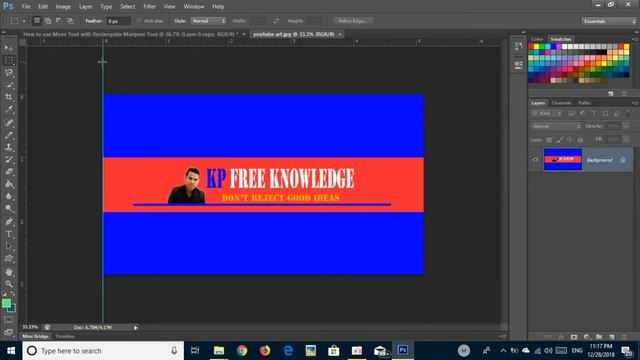Switch to the Color panel tab

(x=537, y=39)
